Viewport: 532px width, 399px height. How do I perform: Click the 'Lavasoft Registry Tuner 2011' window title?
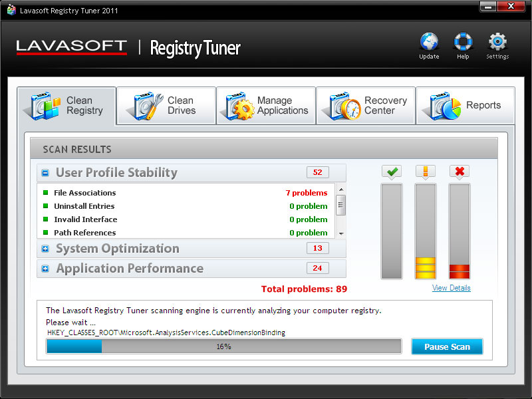pos(69,11)
